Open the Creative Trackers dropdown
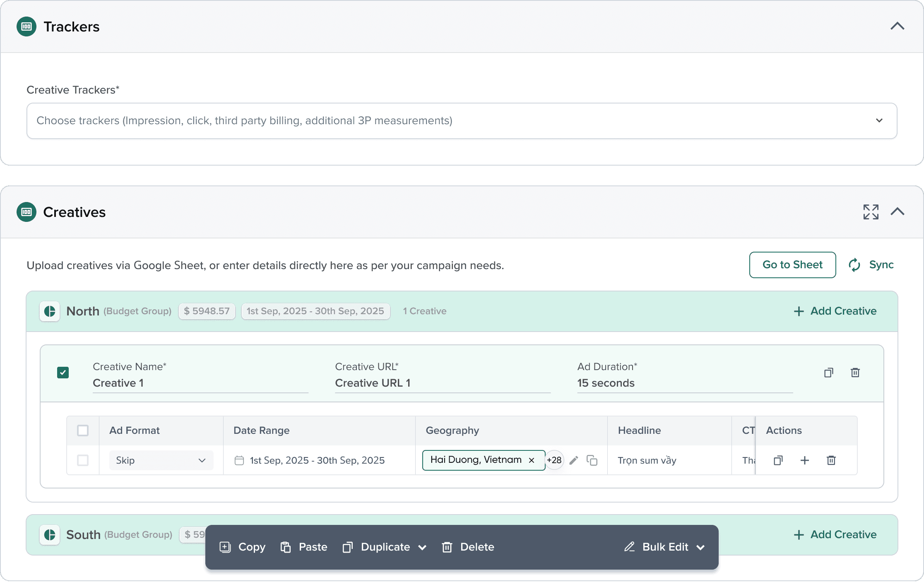This screenshot has width=924, height=587. pos(462,121)
